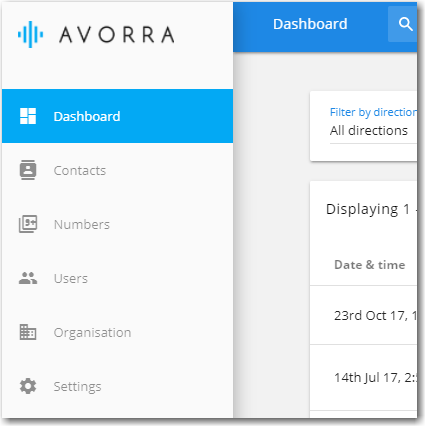Image resolution: width=425 pixels, height=426 pixels.
Task: Click the Organisation building icon
Action: pyautogui.click(x=28, y=332)
